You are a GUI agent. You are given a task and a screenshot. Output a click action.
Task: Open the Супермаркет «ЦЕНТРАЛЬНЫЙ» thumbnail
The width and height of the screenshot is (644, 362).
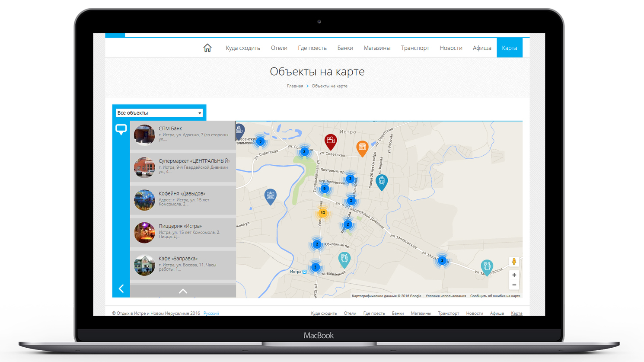pos(144,167)
